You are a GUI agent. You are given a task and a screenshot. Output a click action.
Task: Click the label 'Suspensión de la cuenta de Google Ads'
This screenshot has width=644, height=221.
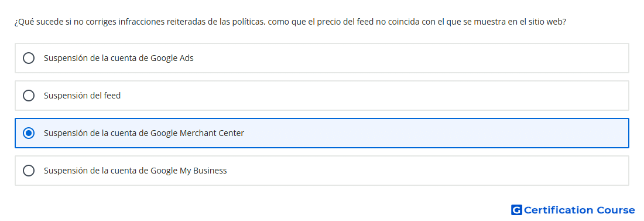pos(119,58)
